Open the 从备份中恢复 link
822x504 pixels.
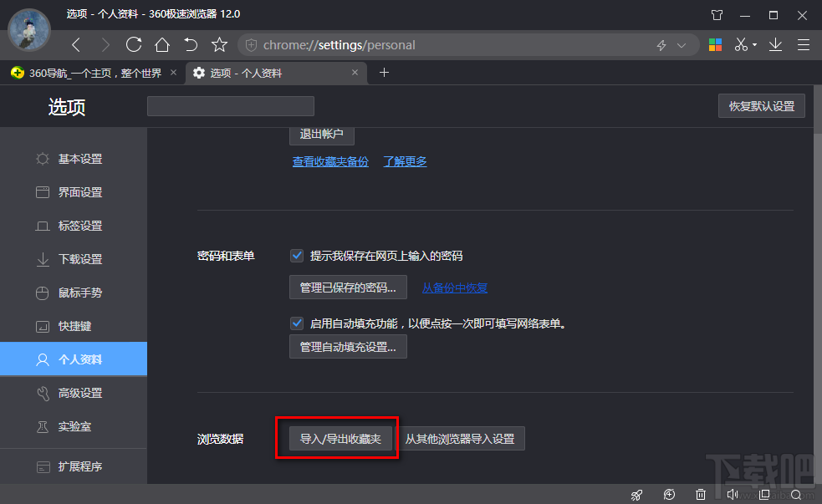click(x=454, y=287)
